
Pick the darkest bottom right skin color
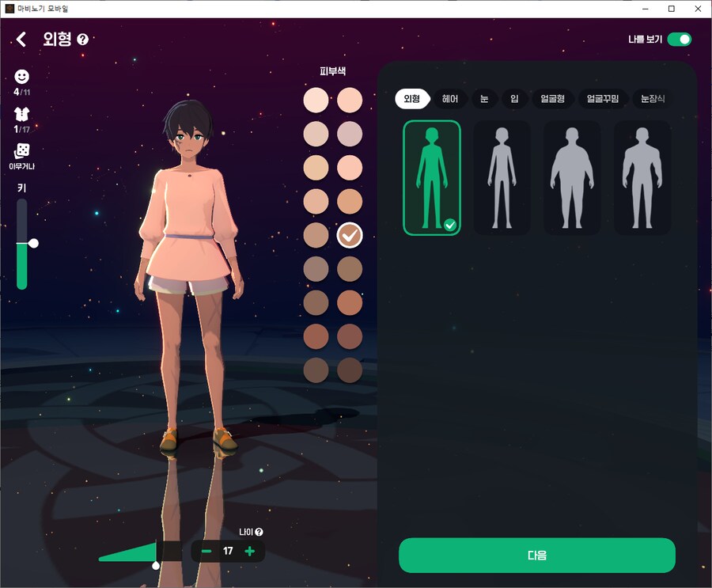click(x=350, y=370)
